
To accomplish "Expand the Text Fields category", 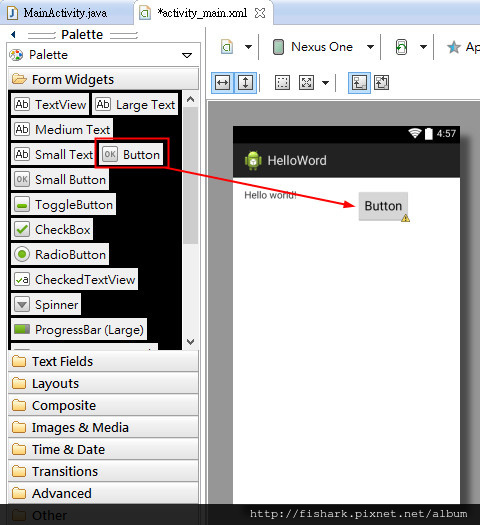I will (x=103, y=362).
